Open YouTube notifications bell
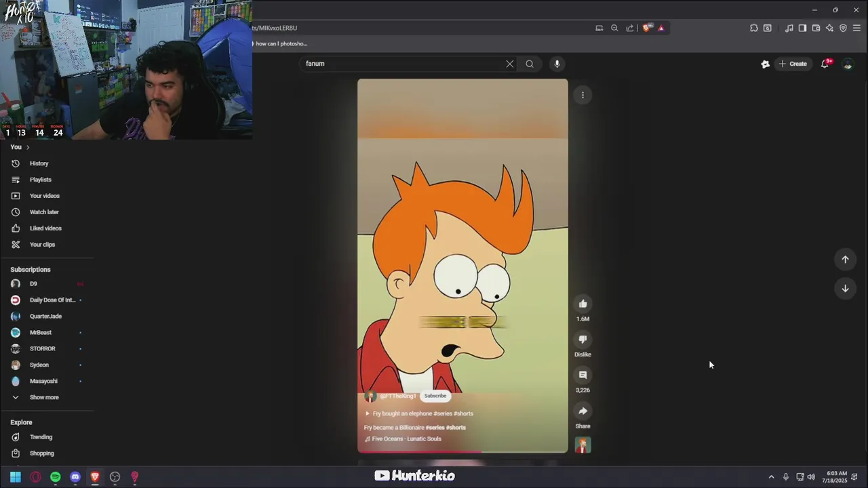Screen dimensions: 868x488 click(825, 64)
